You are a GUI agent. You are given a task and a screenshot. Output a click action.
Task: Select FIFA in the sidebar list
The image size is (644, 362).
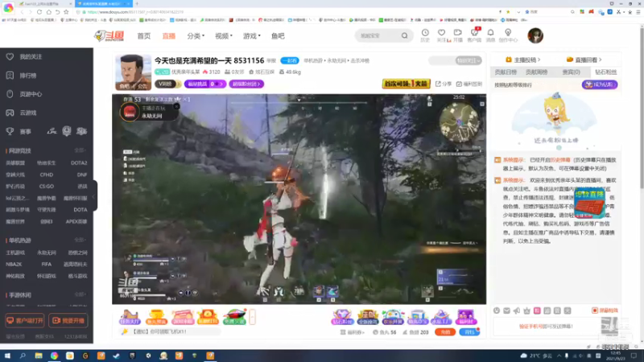point(47,265)
